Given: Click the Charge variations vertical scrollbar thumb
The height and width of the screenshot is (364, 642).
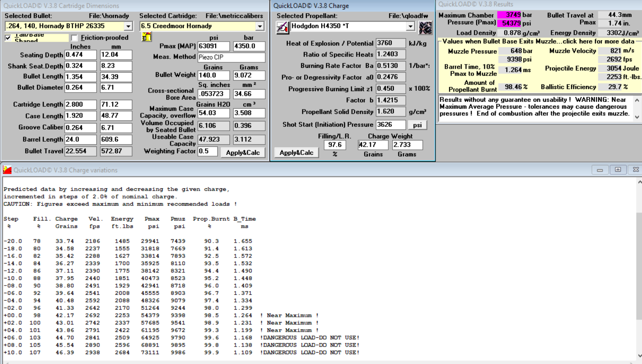Looking at the screenshot, I should click(x=639, y=266).
